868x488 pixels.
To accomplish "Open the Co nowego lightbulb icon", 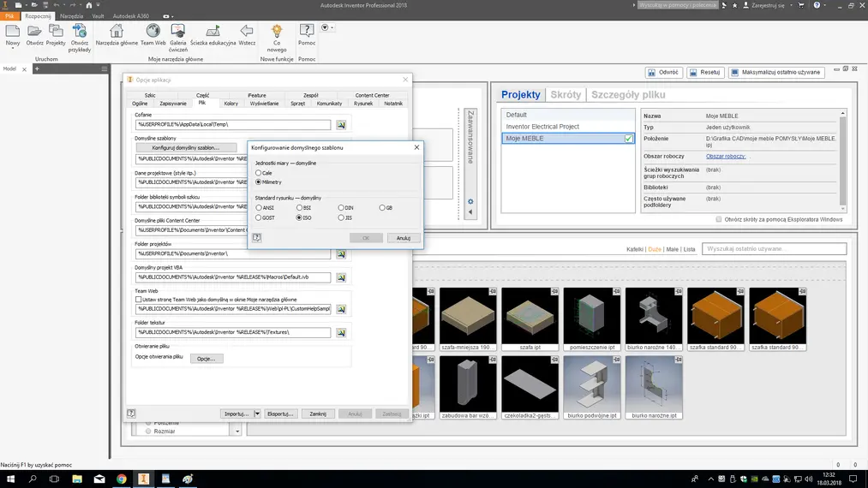I will coord(277,33).
